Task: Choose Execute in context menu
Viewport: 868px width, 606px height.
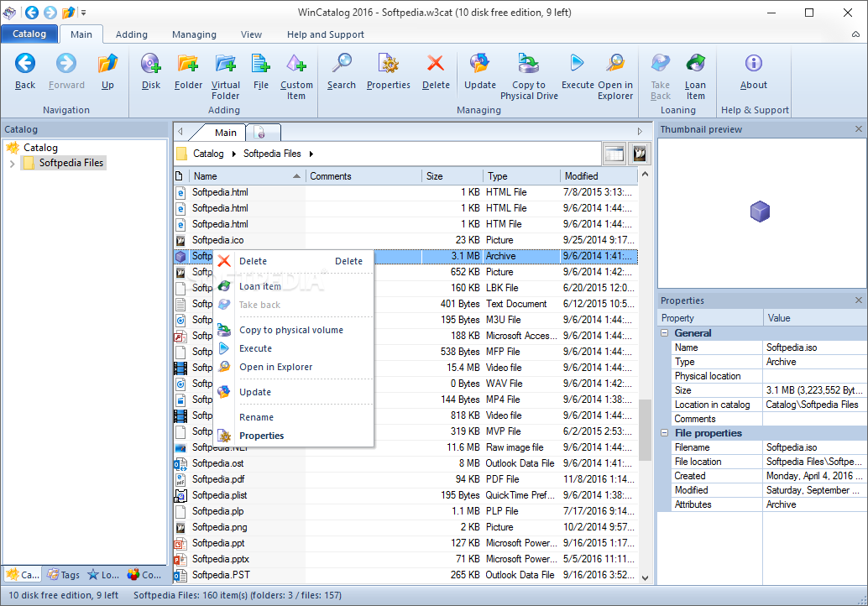Action: (294, 348)
